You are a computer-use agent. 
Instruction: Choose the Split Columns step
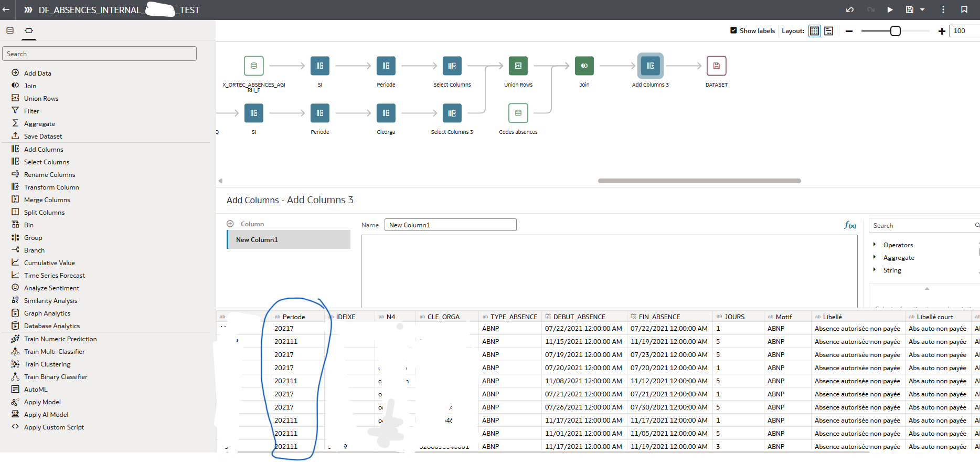pyautogui.click(x=44, y=212)
